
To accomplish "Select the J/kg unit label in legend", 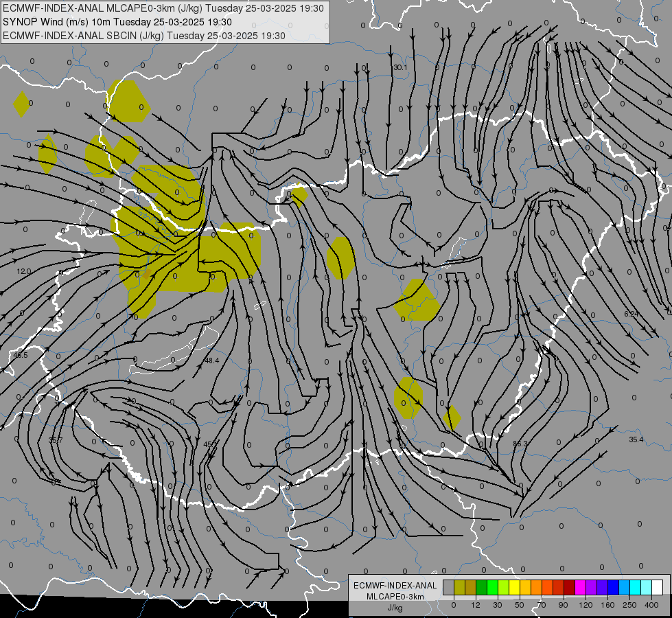I will point(395,608).
